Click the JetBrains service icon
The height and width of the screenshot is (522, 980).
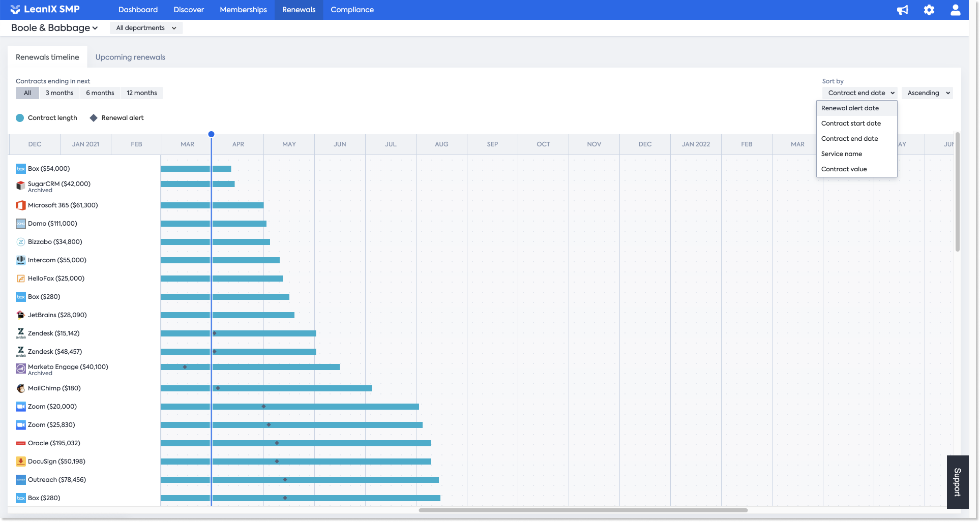tap(21, 315)
